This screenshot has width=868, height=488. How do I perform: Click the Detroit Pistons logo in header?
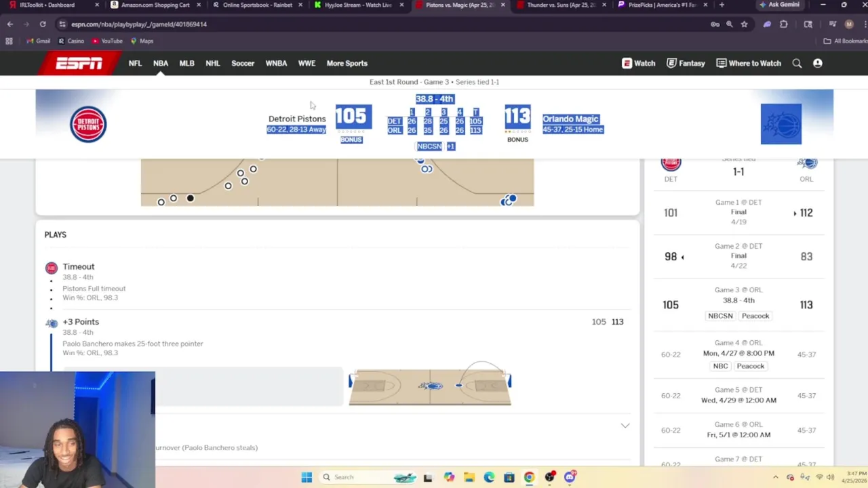(88, 124)
